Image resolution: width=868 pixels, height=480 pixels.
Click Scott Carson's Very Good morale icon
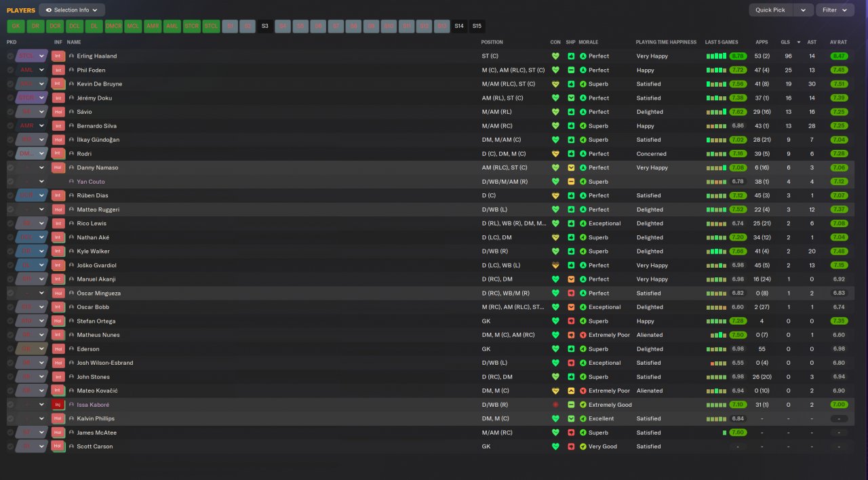[x=583, y=447]
